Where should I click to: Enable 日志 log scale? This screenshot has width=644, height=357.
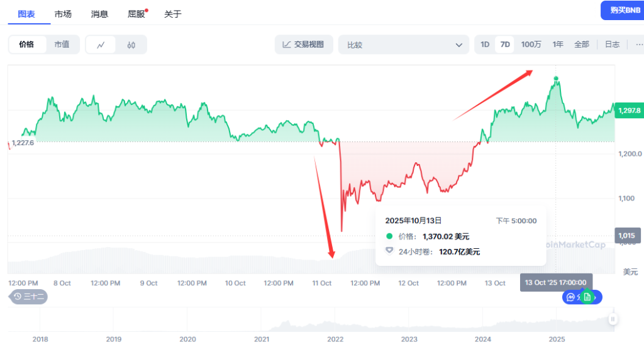point(612,45)
